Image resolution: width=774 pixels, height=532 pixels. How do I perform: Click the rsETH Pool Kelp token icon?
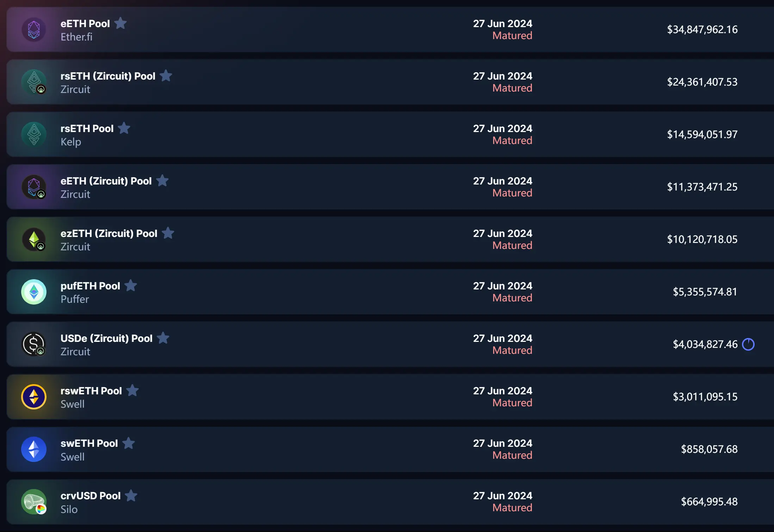tap(34, 134)
